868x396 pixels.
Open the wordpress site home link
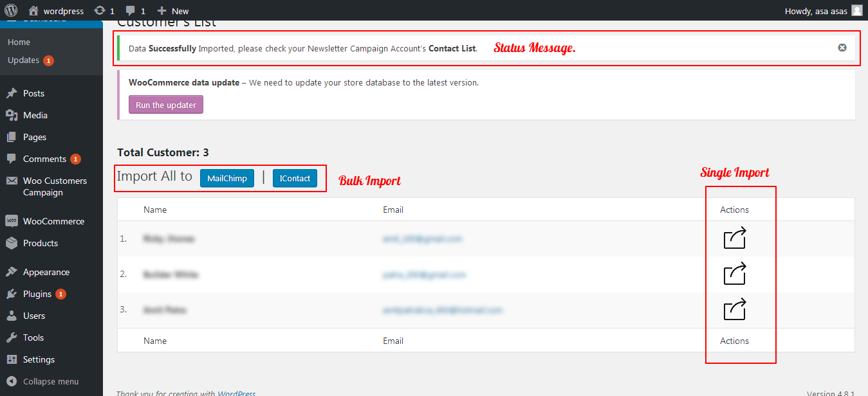pyautogui.click(x=56, y=11)
